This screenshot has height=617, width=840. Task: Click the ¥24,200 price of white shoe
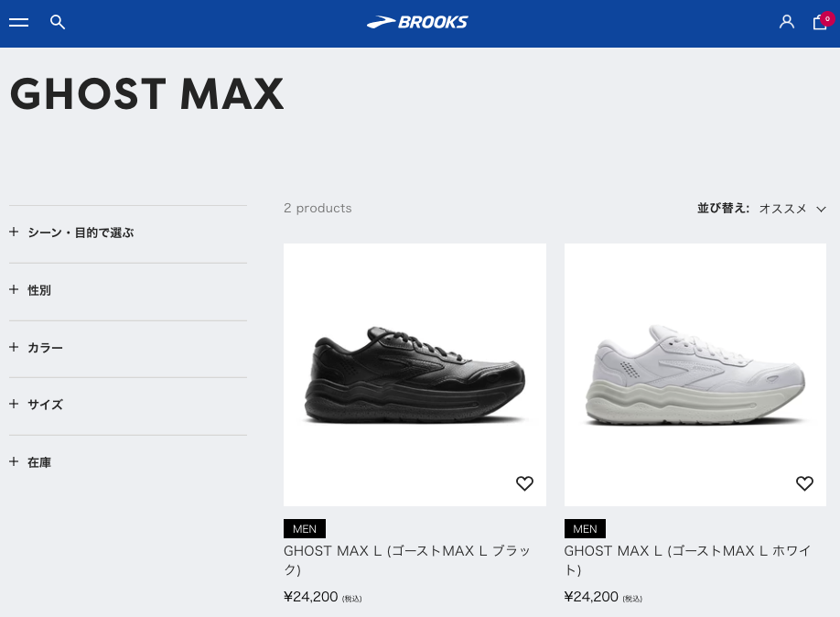pos(591,597)
